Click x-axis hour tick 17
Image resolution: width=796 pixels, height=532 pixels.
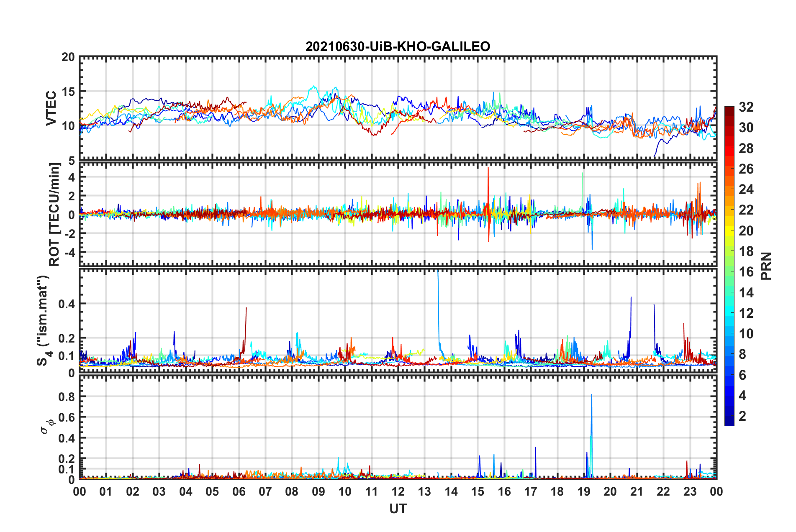coord(531,491)
